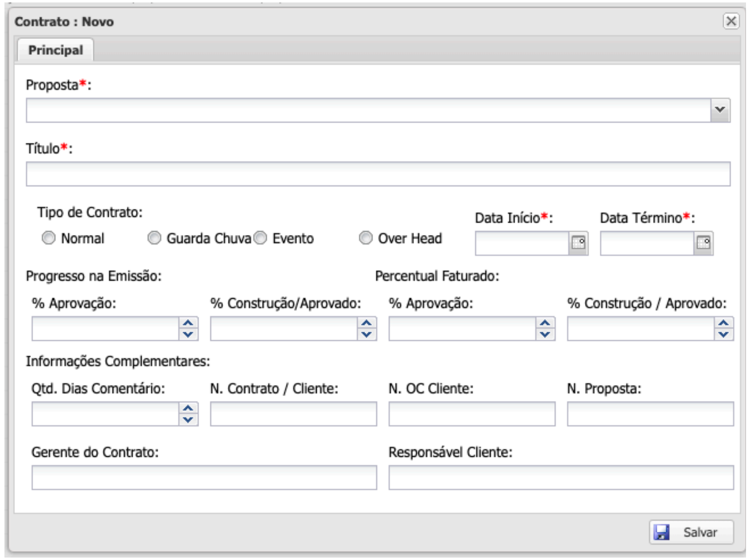This screenshot has width=747, height=560.
Task: Click the Gerente do Contrato field
Action: [204, 478]
